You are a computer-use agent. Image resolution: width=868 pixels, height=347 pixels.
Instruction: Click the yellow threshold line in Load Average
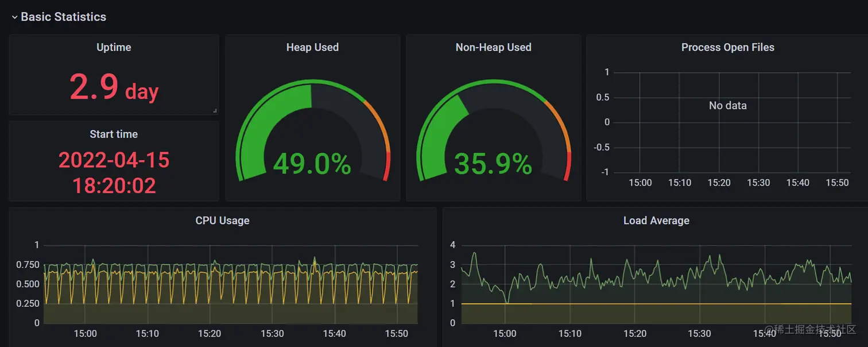coord(656,303)
